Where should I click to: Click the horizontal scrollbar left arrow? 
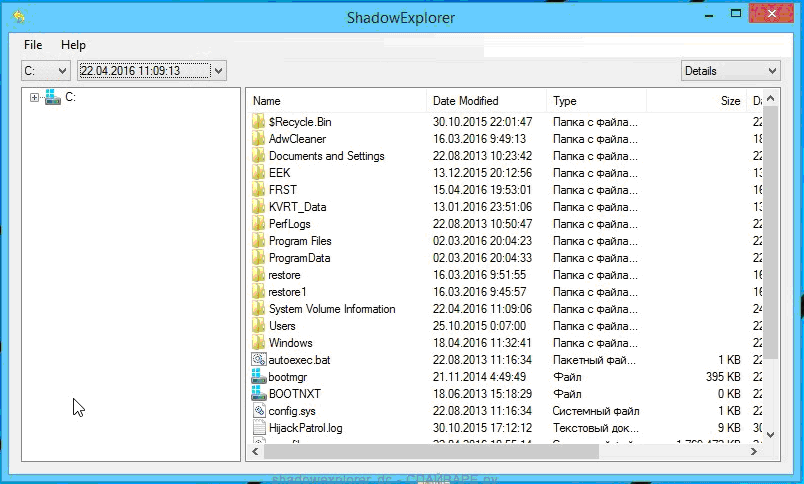coord(255,452)
